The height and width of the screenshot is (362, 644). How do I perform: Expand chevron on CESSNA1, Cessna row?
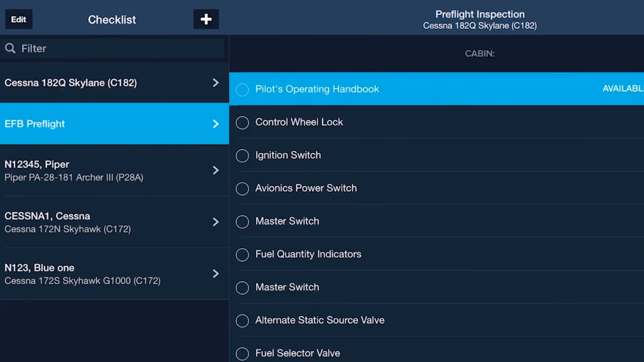216,222
